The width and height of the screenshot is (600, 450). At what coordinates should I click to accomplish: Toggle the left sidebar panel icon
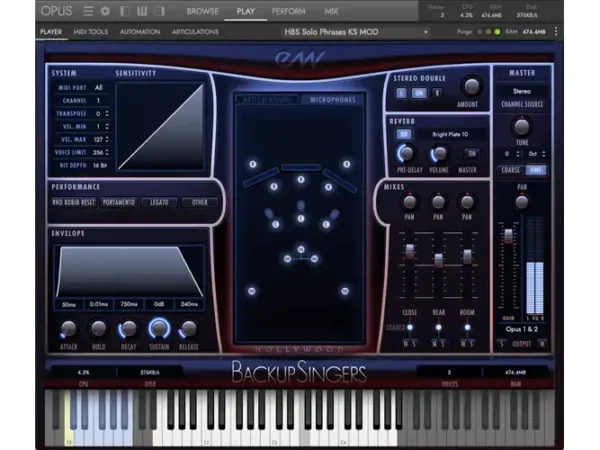pos(125,11)
